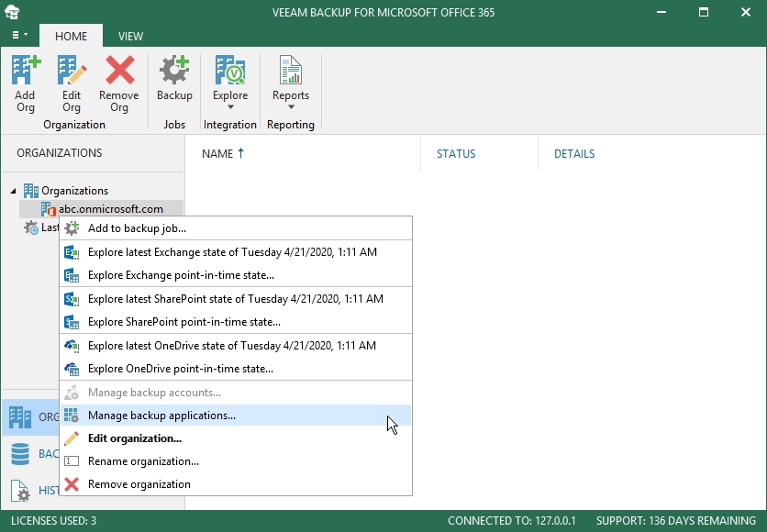The width and height of the screenshot is (767, 532).
Task: Open the Explore integration dropdown
Action: click(230, 83)
